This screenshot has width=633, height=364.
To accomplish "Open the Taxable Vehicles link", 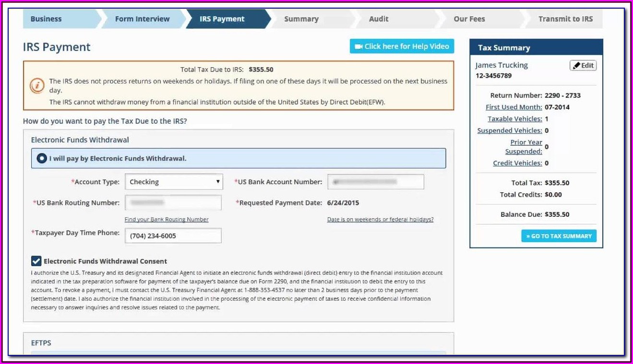I will [x=514, y=119].
